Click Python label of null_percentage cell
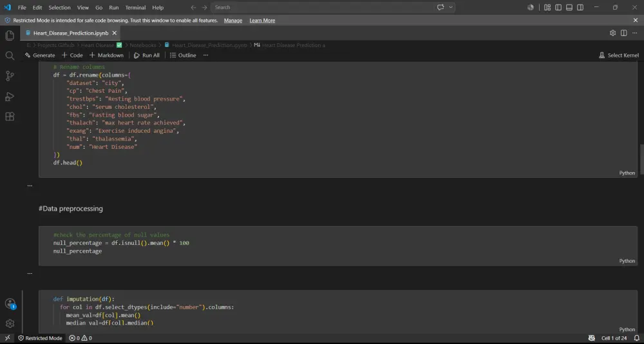Viewport: 644px width, 344px height. coord(627,261)
